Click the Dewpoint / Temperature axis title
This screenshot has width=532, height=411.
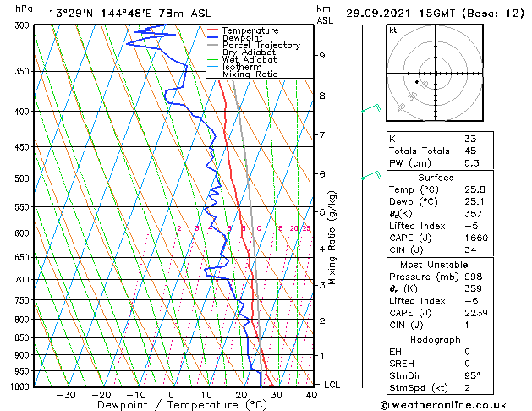(x=182, y=405)
